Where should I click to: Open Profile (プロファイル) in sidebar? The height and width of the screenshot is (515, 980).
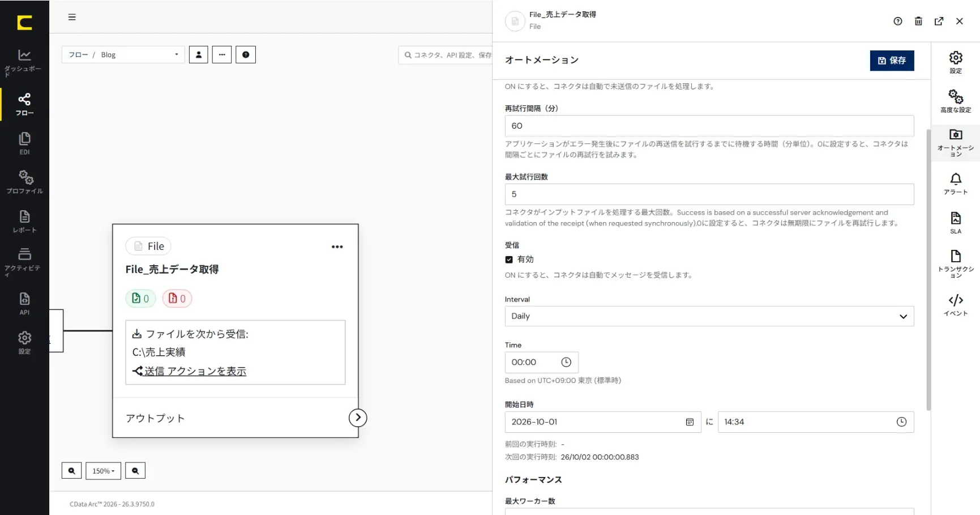(x=24, y=182)
